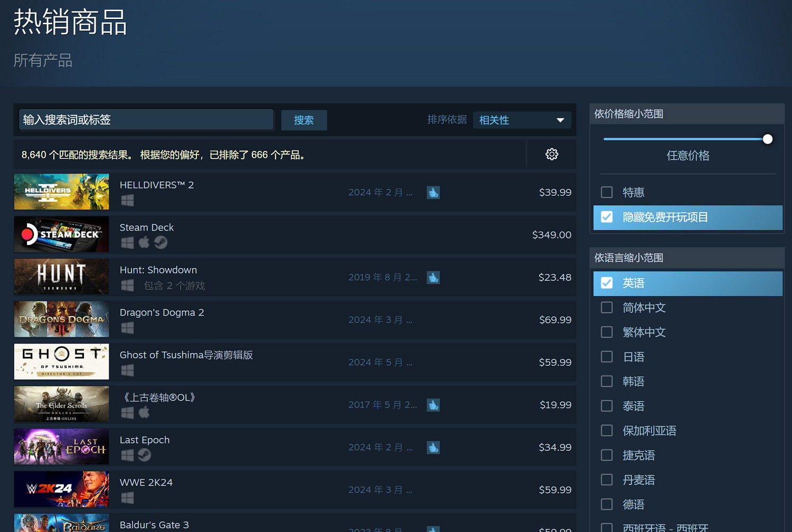Open the Ghost of Tsushima导演剪辑版 product link
Viewport: 792px width, 532px height.
point(186,355)
